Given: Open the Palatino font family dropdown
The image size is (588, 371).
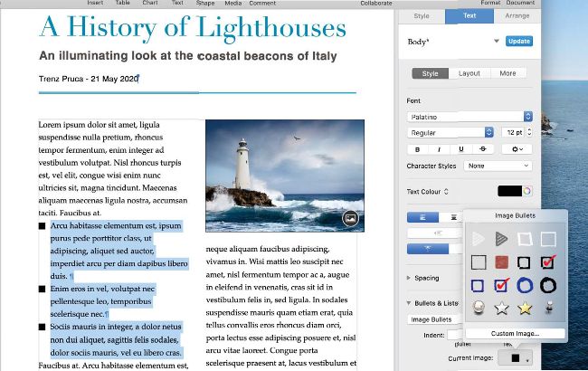Looking at the screenshot, I should (469, 116).
